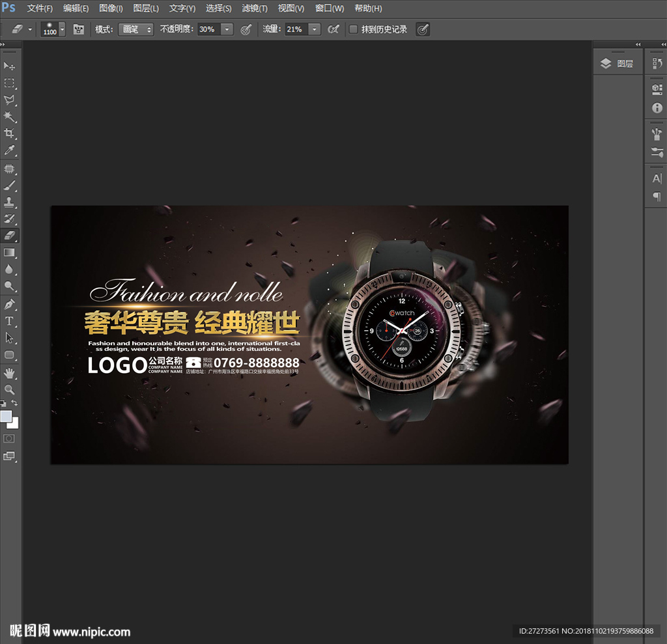
Task: Select the Rounded Rectangle shape tool
Action: coord(9,355)
